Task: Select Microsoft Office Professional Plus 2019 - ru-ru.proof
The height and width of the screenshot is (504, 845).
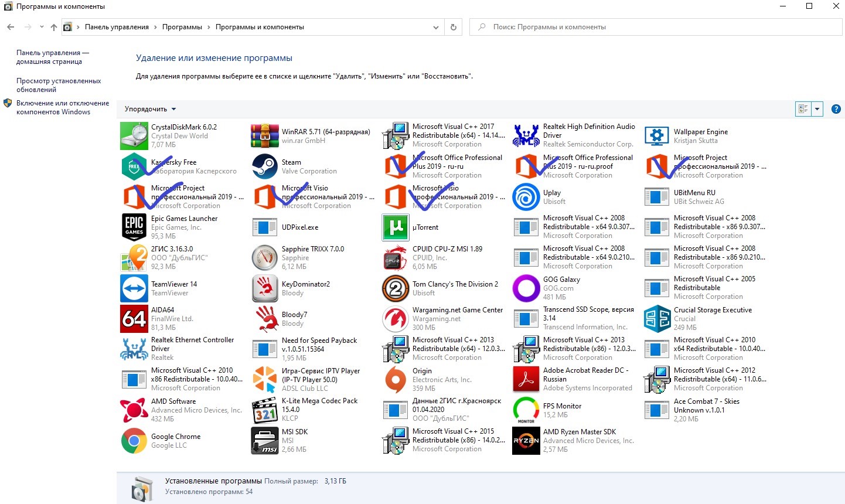Action: click(574, 166)
